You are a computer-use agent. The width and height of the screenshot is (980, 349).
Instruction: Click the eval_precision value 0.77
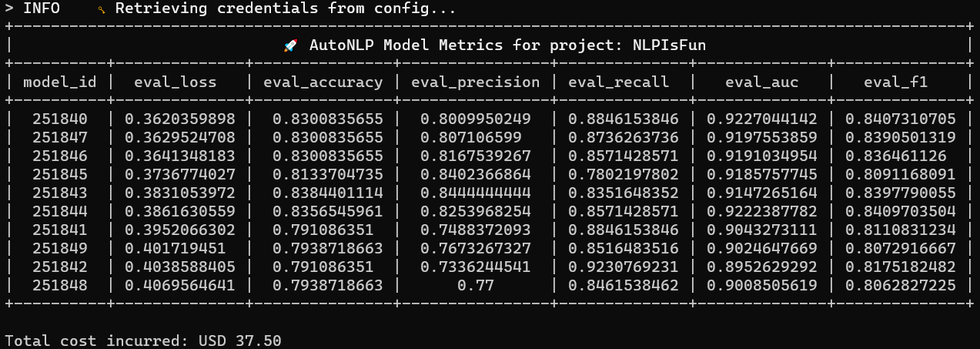pyautogui.click(x=477, y=285)
